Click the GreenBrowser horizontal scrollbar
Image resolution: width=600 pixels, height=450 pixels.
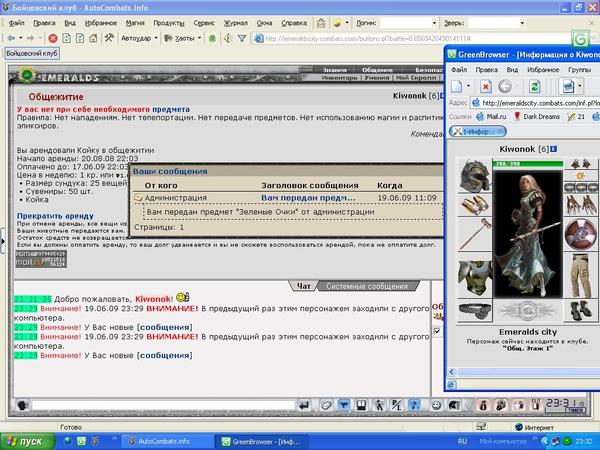(525, 372)
